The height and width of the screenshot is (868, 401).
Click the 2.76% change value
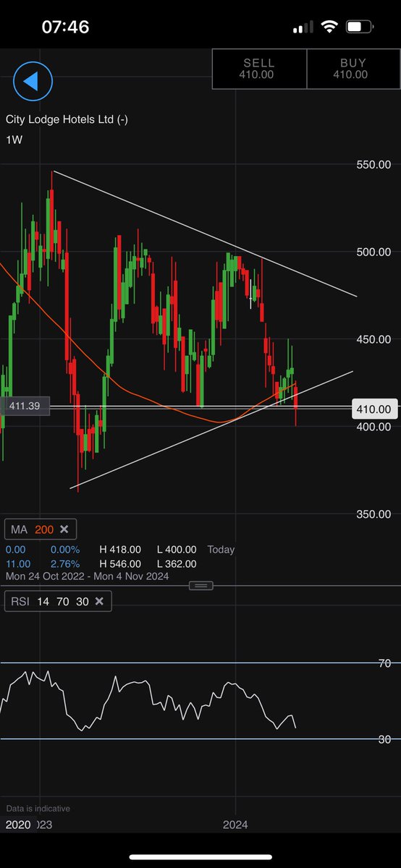(x=65, y=563)
